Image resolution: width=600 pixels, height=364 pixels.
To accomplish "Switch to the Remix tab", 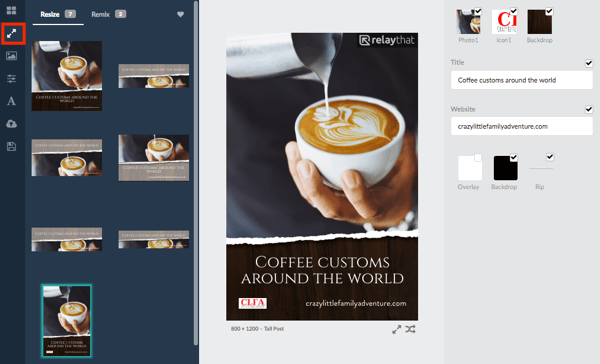I will (x=108, y=15).
